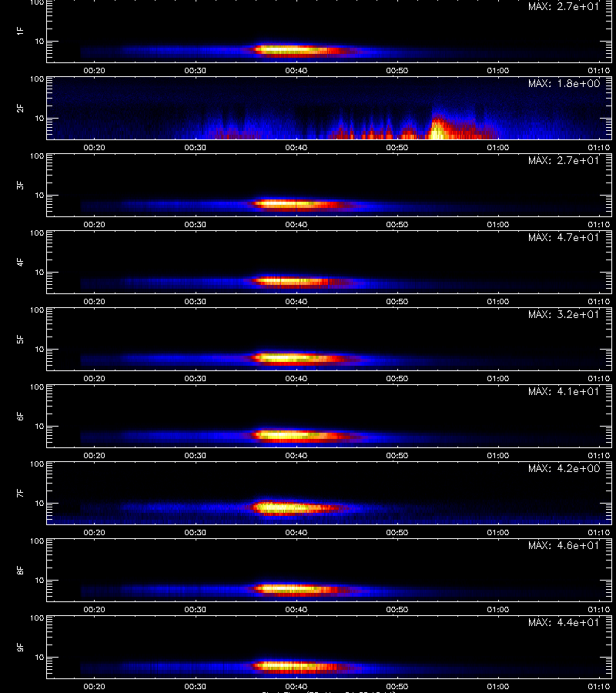Click the 01:10 time label under panel 6F
616x693 pixels.
pos(599,455)
